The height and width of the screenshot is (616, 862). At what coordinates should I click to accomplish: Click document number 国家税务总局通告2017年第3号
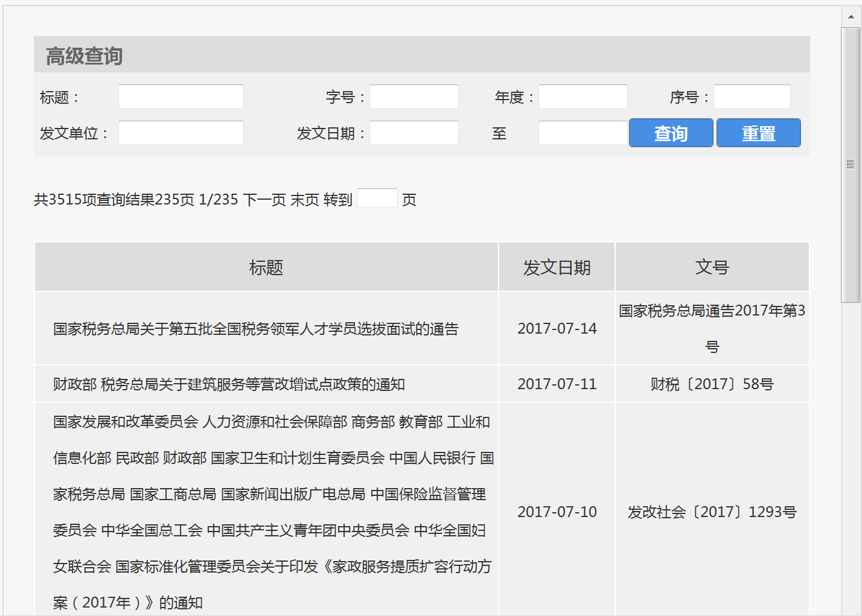[x=712, y=329]
